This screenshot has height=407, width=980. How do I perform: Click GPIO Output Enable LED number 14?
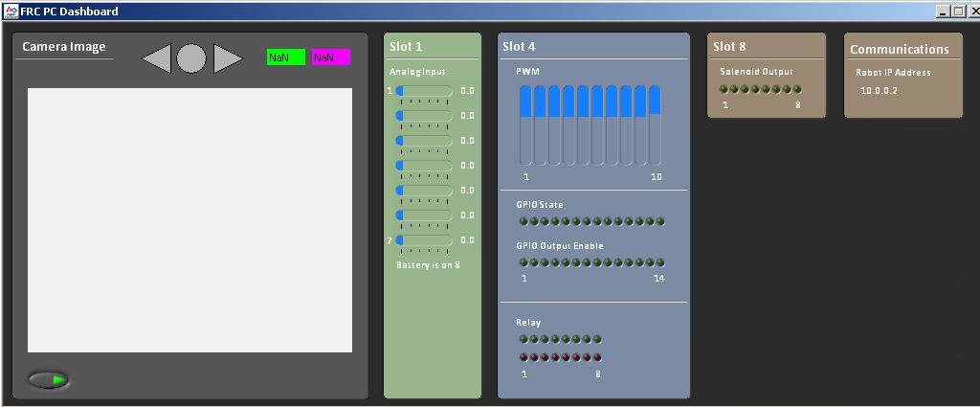(x=660, y=262)
